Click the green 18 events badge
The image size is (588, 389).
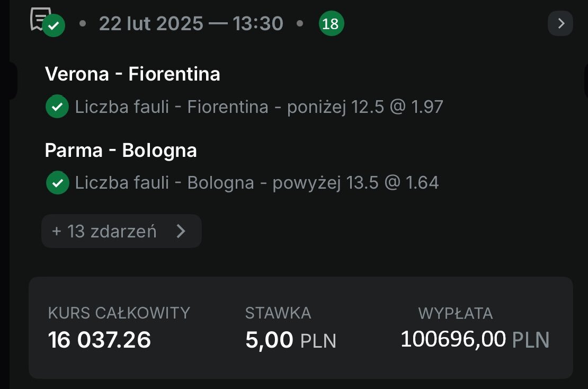[331, 24]
